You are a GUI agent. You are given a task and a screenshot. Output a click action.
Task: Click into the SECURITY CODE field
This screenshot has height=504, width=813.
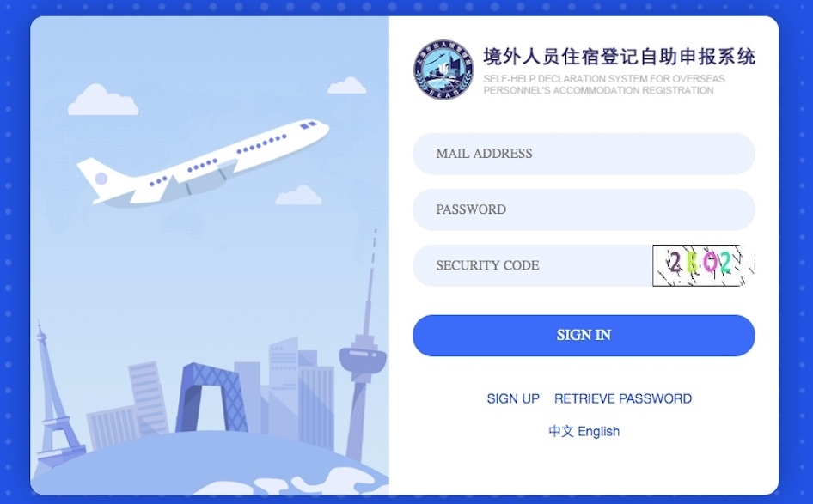coord(532,265)
